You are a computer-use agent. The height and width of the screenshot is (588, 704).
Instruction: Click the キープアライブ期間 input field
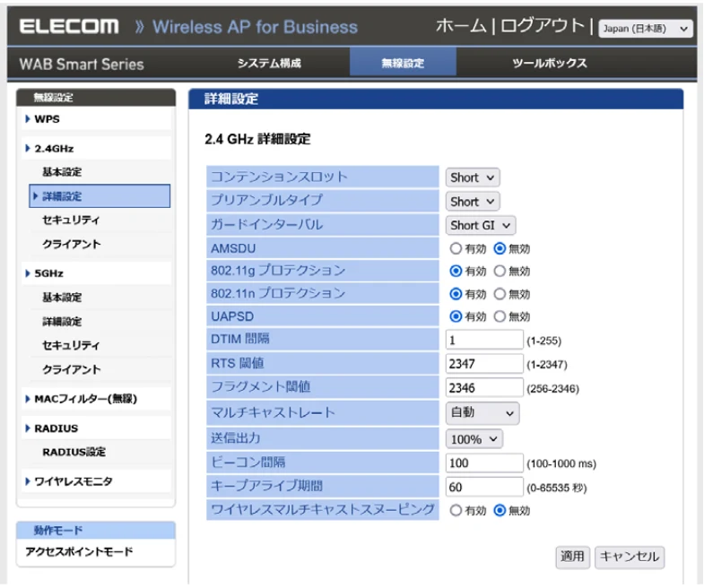click(484, 487)
